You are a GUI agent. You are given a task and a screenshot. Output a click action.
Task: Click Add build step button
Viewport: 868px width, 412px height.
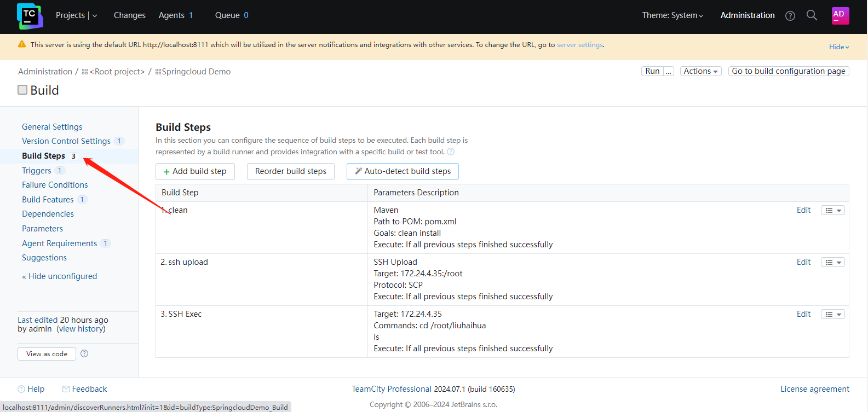pyautogui.click(x=195, y=171)
